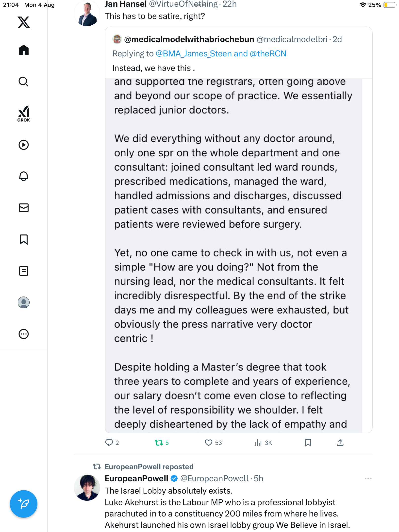
Task: Undo repost on Jan Hansel's post
Action: click(x=159, y=443)
